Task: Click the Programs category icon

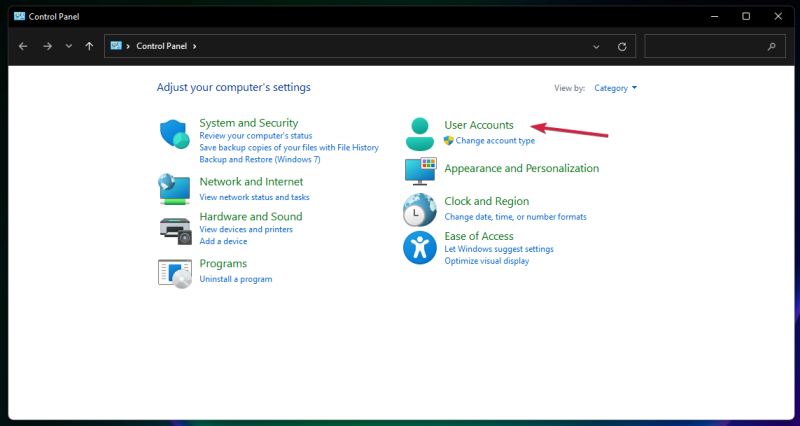Action: point(174,271)
